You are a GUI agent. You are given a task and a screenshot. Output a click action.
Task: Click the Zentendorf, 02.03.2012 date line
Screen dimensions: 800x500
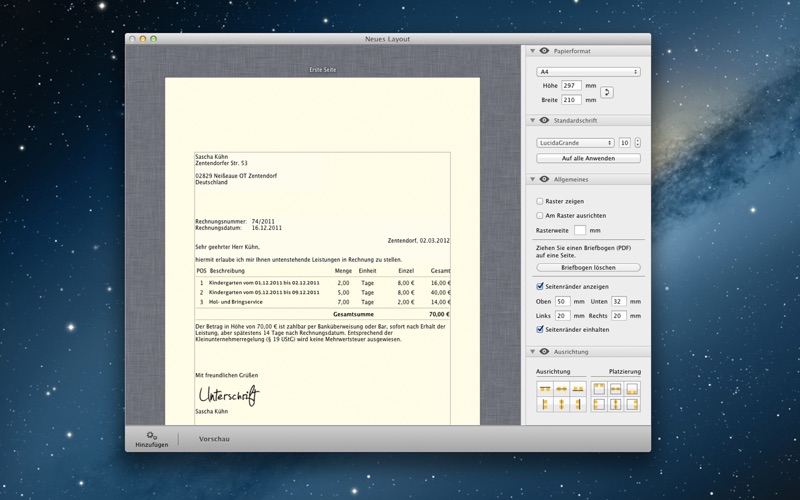tap(418, 240)
